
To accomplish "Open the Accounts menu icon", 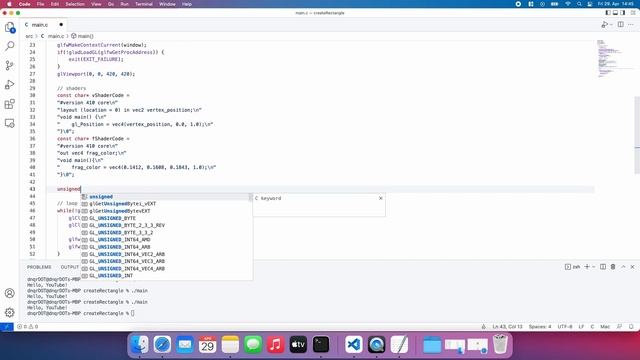I will click(x=9, y=293).
